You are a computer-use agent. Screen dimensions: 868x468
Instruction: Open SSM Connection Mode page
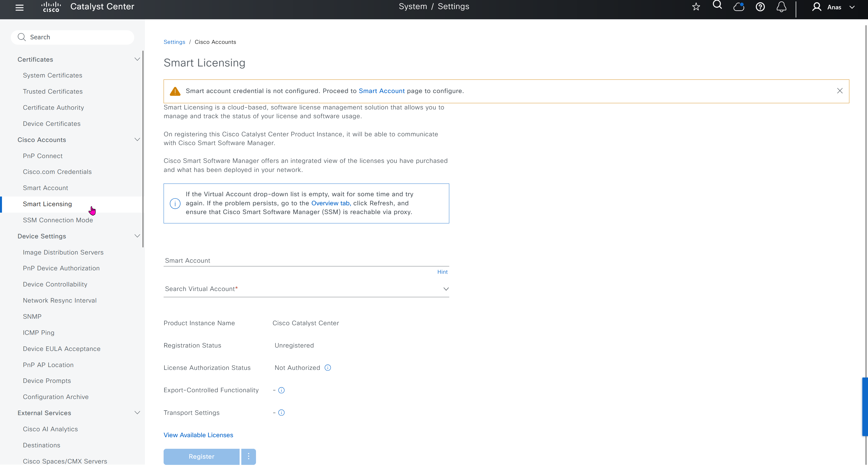click(58, 220)
